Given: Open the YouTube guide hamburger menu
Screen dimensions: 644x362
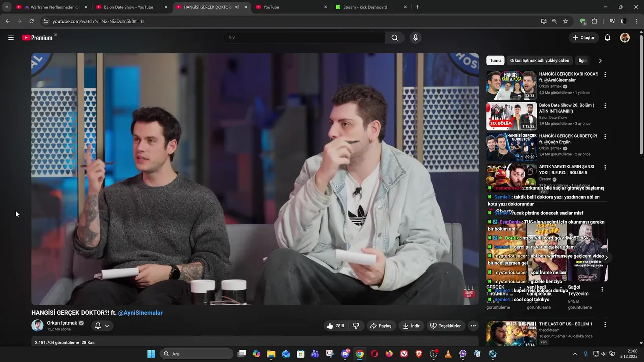Looking at the screenshot, I should 11,38.
